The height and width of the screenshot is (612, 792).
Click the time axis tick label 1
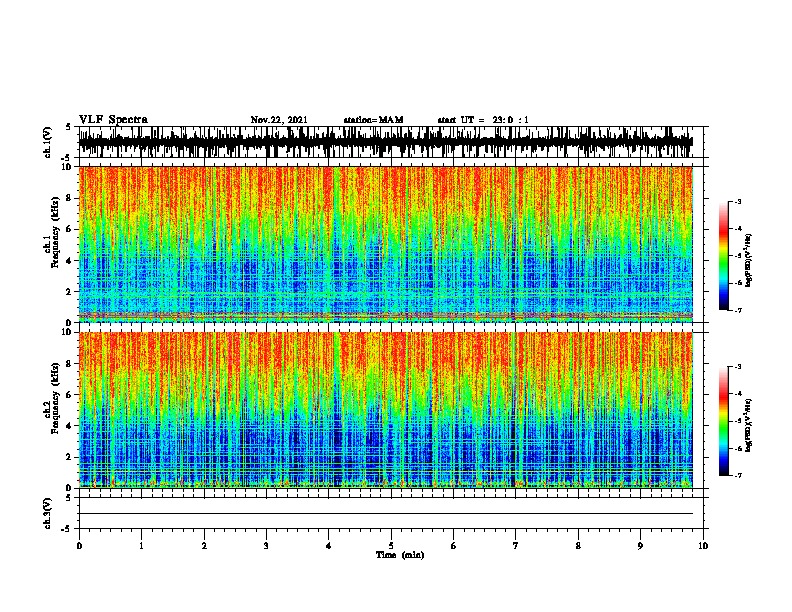tap(141, 546)
